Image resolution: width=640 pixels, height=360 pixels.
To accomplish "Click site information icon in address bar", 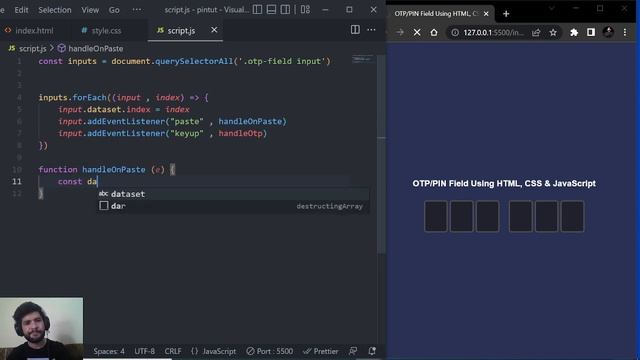I will (x=455, y=32).
